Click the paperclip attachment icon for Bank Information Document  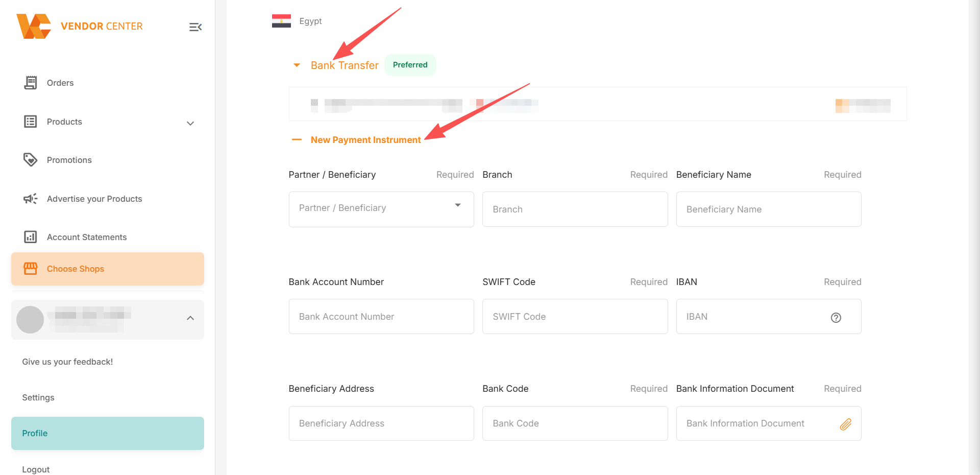tap(846, 424)
